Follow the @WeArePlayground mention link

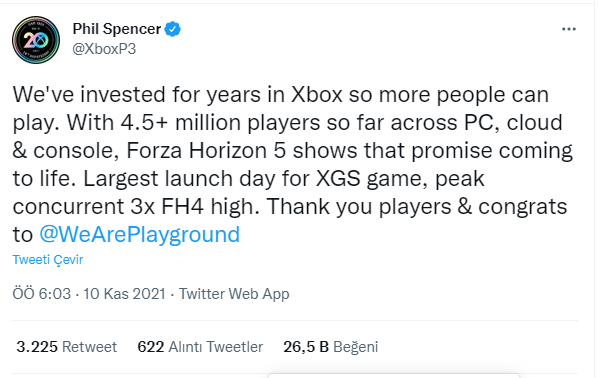point(139,234)
